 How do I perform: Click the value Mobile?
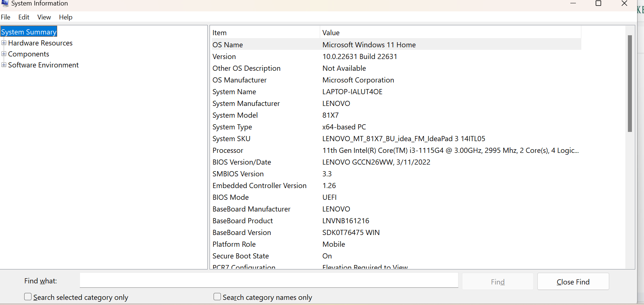coord(334,244)
